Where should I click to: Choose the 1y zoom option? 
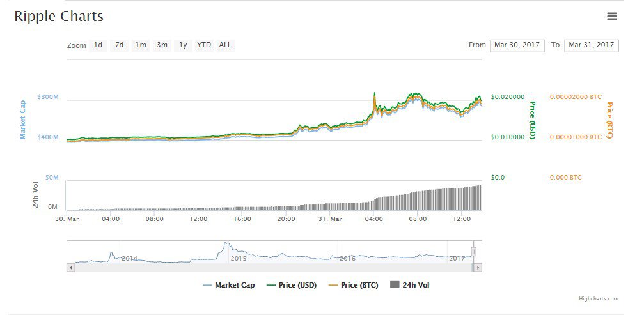point(183,45)
